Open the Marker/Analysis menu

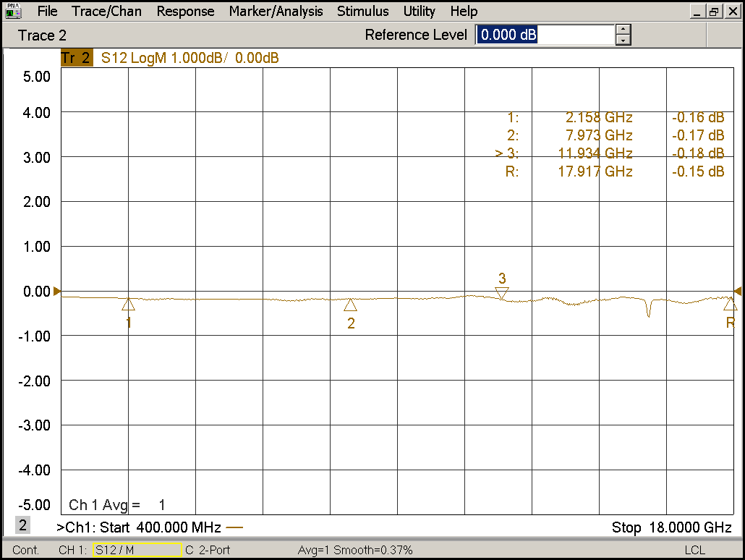pos(276,12)
